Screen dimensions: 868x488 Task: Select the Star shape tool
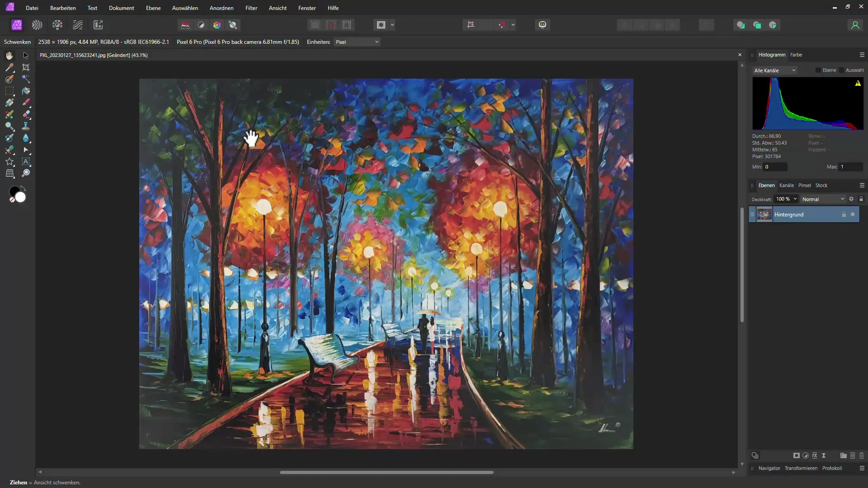[x=9, y=161]
